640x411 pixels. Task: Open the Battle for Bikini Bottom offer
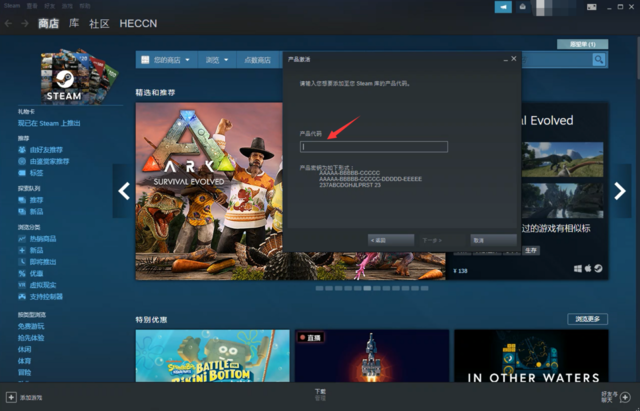pyautogui.click(x=213, y=356)
